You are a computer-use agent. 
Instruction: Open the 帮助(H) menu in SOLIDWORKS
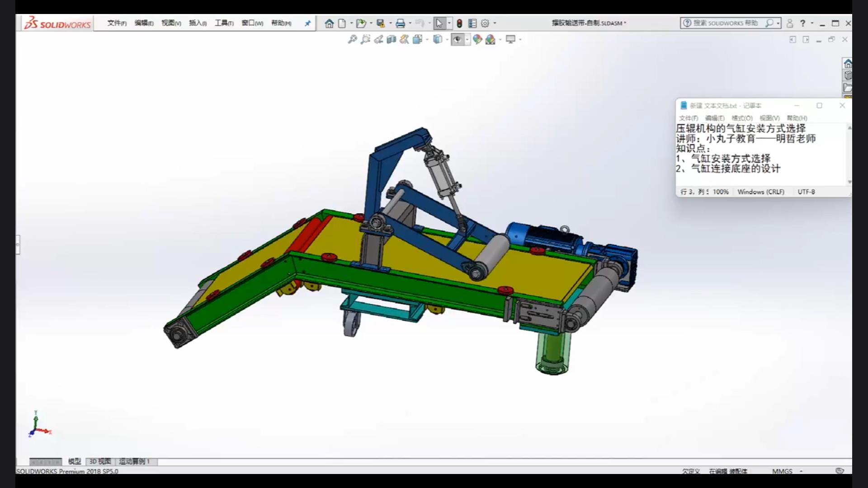[x=281, y=23]
